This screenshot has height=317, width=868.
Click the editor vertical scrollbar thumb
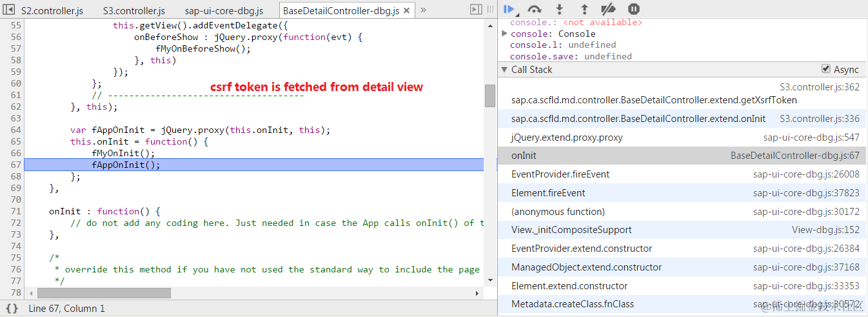pos(490,96)
